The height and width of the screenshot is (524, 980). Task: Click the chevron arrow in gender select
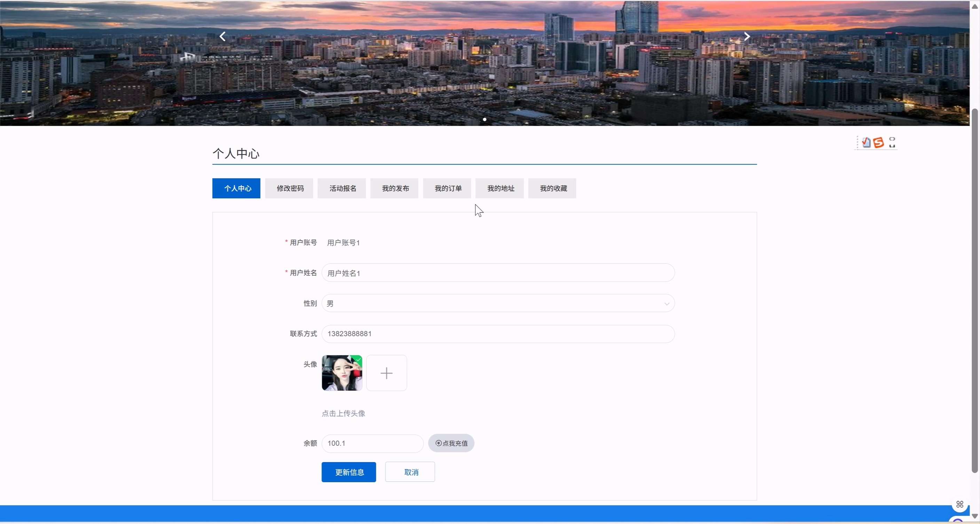click(666, 304)
